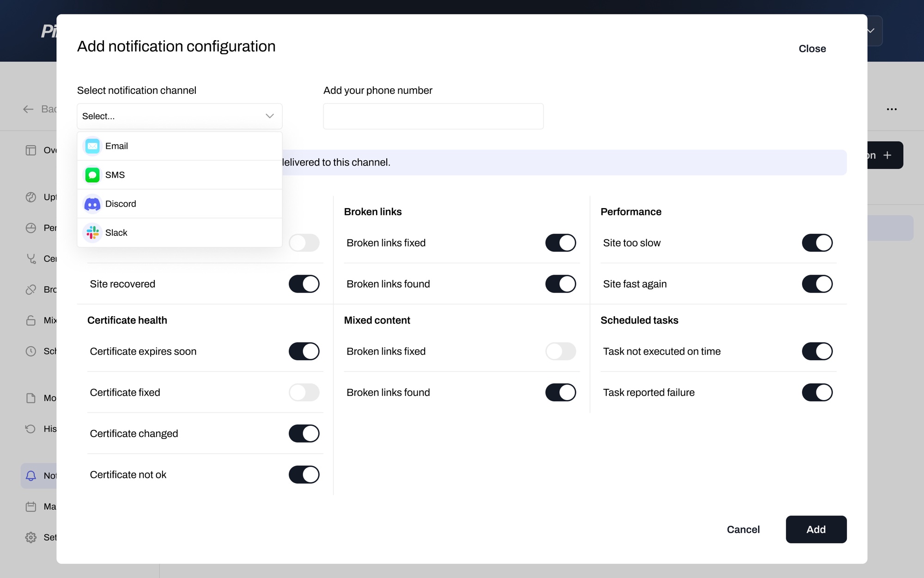
Task: Toggle Certificate not ok switch
Action: 304,475
